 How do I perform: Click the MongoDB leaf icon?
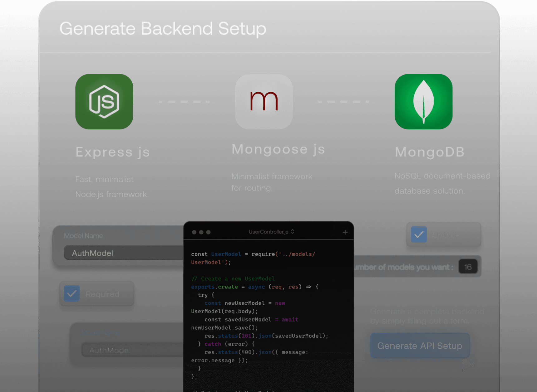pos(423,102)
